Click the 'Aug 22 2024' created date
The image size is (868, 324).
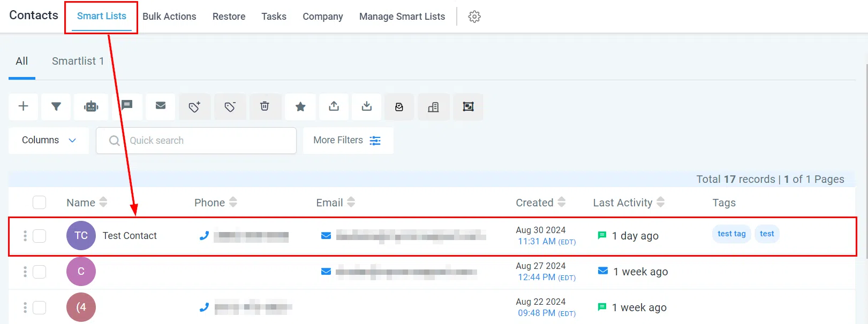[540, 302]
